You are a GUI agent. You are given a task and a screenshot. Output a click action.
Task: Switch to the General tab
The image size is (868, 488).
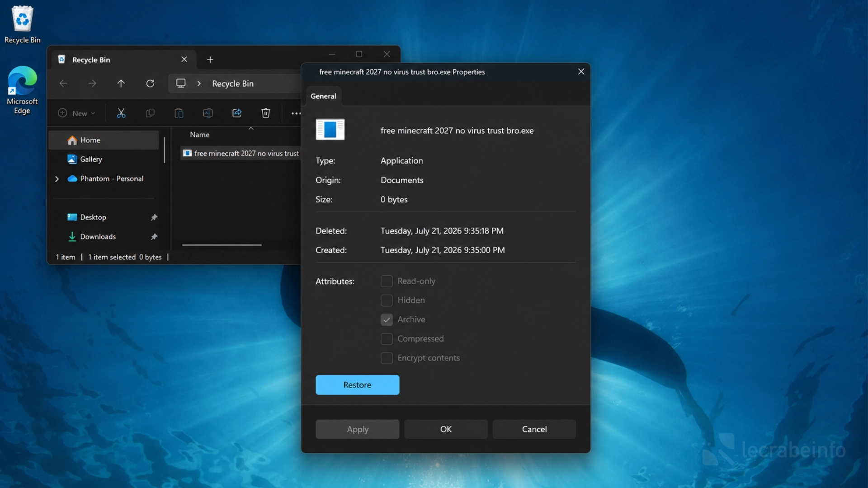coord(323,96)
